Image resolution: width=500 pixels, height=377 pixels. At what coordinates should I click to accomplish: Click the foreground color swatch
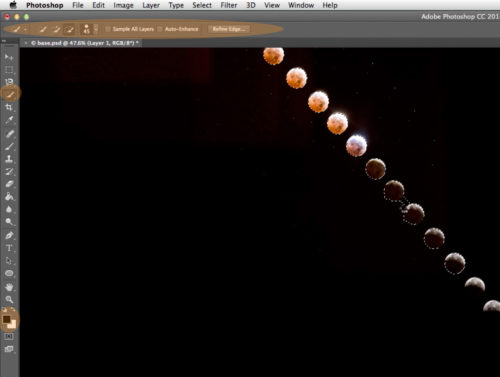coord(6,319)
